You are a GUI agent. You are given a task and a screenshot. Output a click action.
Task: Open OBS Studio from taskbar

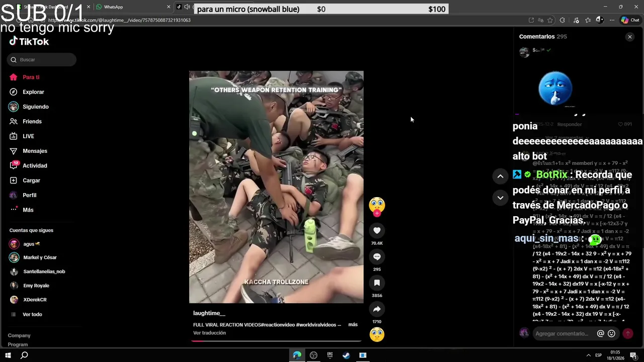313,355
